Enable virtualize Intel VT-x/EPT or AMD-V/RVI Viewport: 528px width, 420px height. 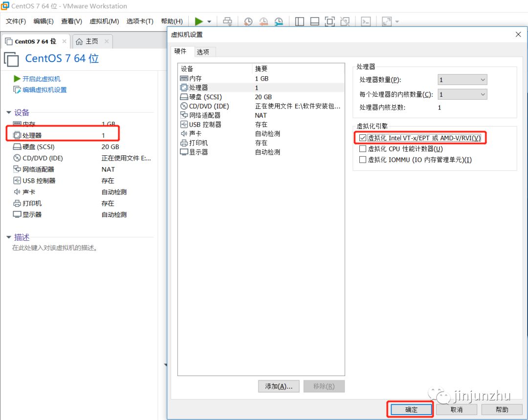coord(362,138)
